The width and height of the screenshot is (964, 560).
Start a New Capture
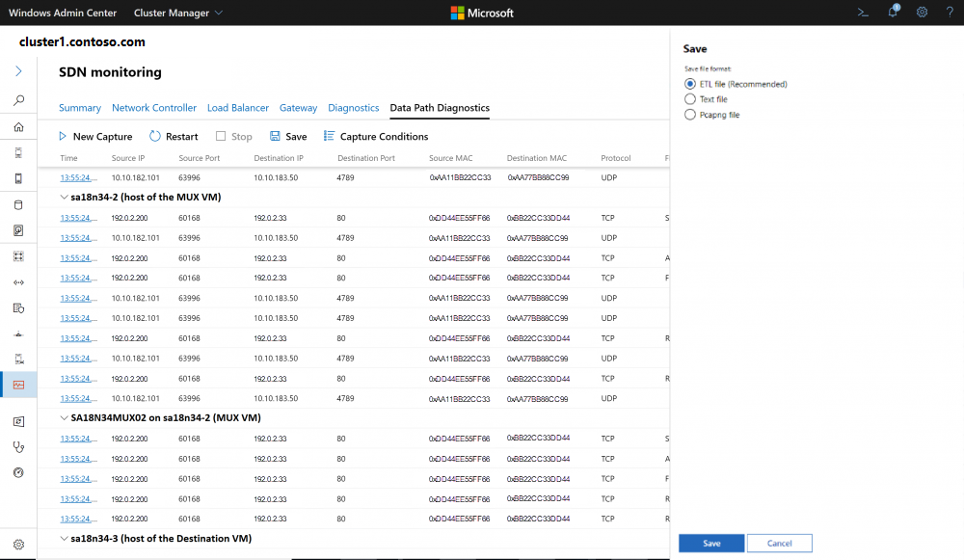(x=95, y=137)
